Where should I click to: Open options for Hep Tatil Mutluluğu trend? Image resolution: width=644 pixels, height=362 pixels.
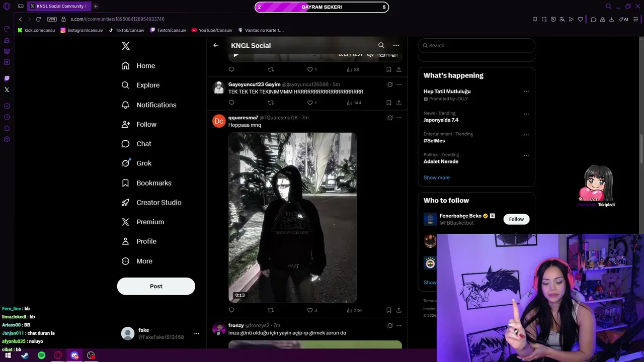[526, 92]
